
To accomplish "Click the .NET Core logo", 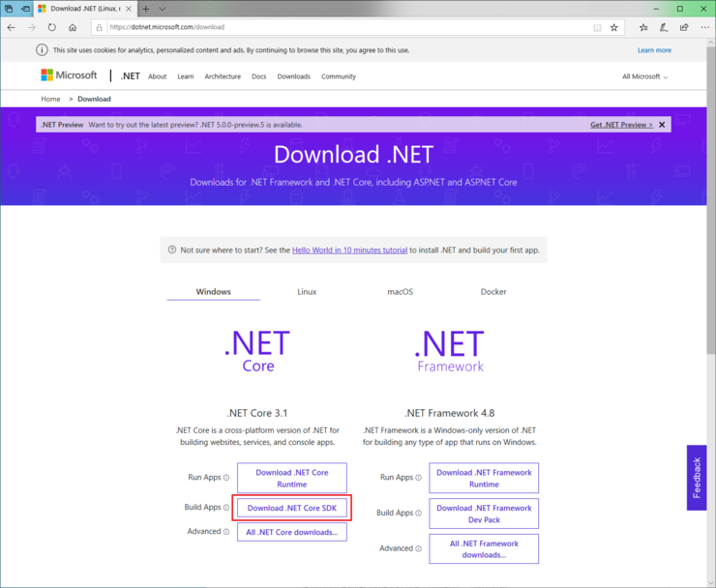I will coord(258,351).
